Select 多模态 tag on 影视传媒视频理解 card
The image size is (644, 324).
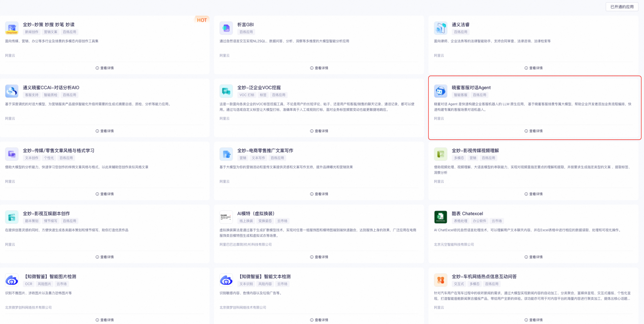click(x=459, y=158)
